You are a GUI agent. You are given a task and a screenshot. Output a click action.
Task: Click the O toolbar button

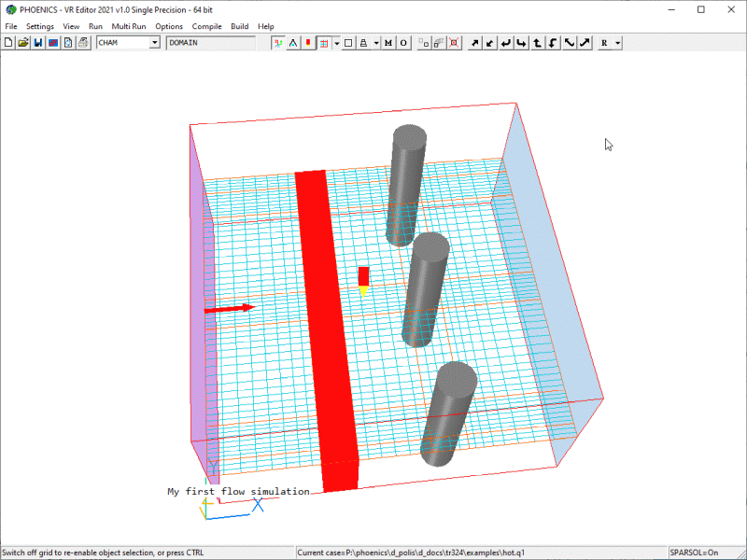[403, 43]
